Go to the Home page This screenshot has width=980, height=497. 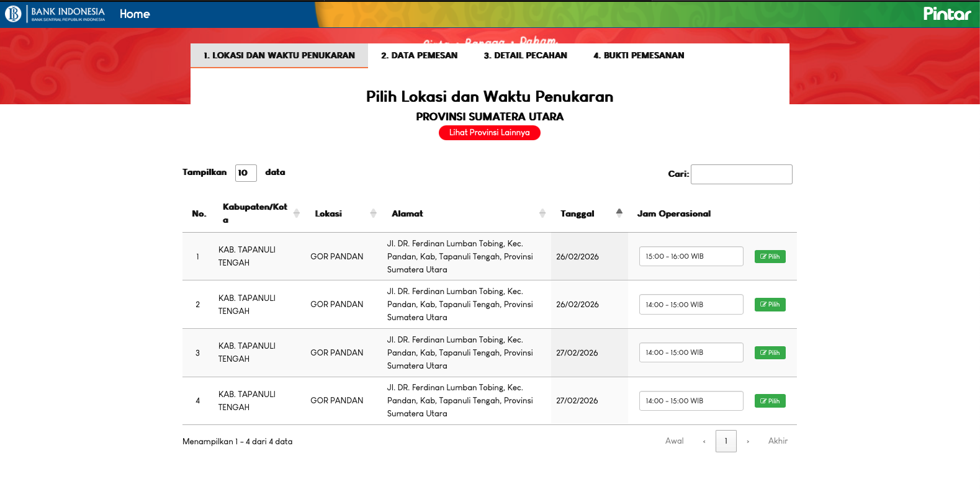(x=135, y=14)
